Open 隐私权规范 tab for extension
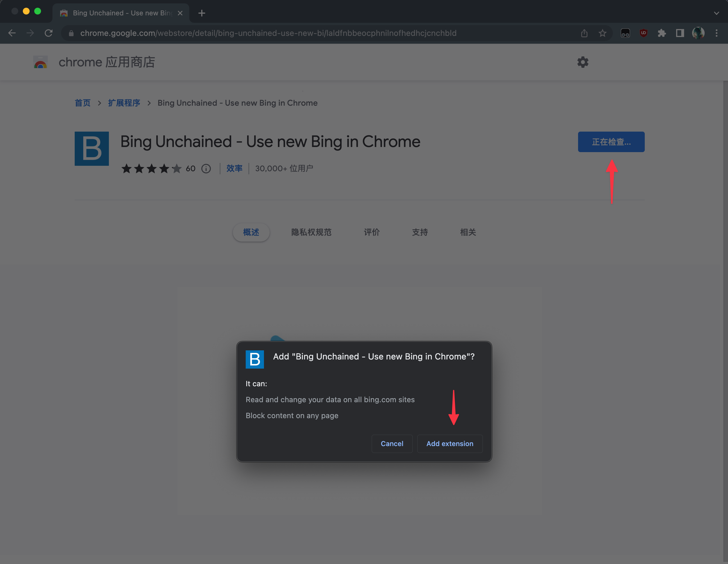Image resolution: width=728 pixels, height=564 pixels. pos(311,232)
